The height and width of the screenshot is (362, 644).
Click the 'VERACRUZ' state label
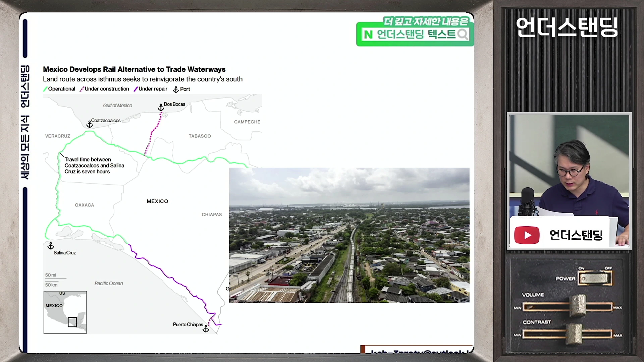click(x=58, y=136)
